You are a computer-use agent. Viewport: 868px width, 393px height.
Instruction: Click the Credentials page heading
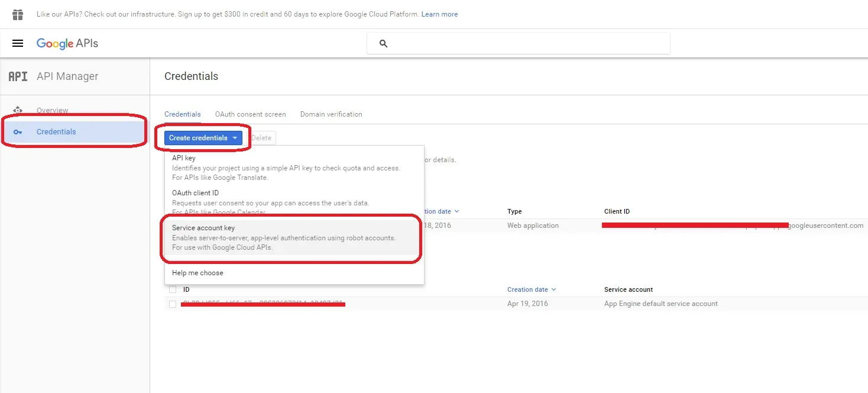point(191,76)
